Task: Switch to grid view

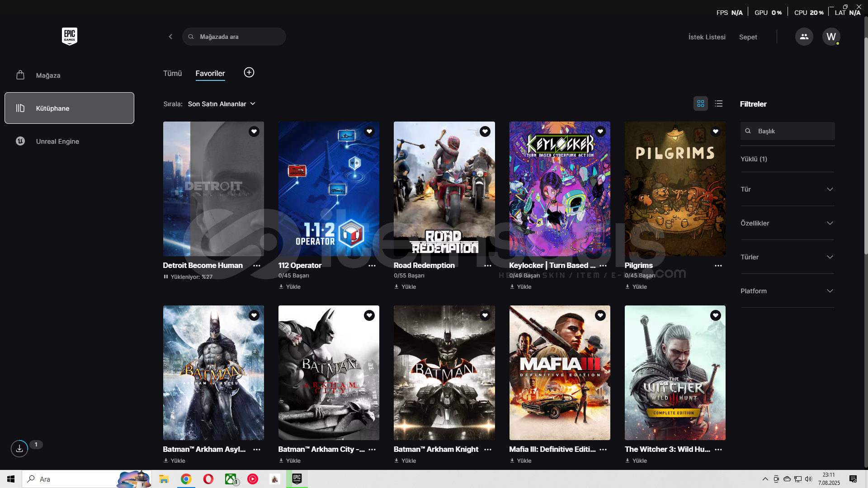Action: tap(701, 103)
